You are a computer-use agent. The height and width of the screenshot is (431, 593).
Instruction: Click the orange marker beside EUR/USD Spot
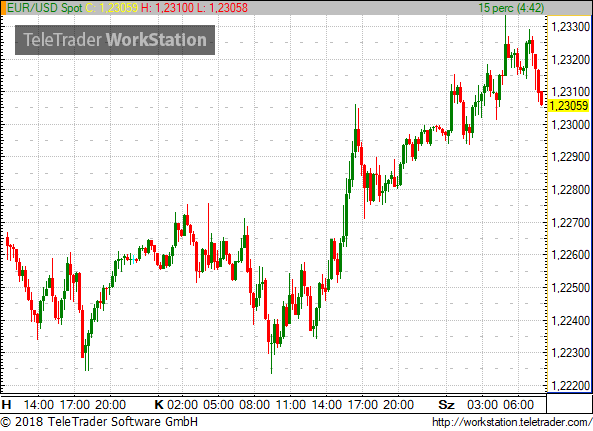click(x=3, y=8)
